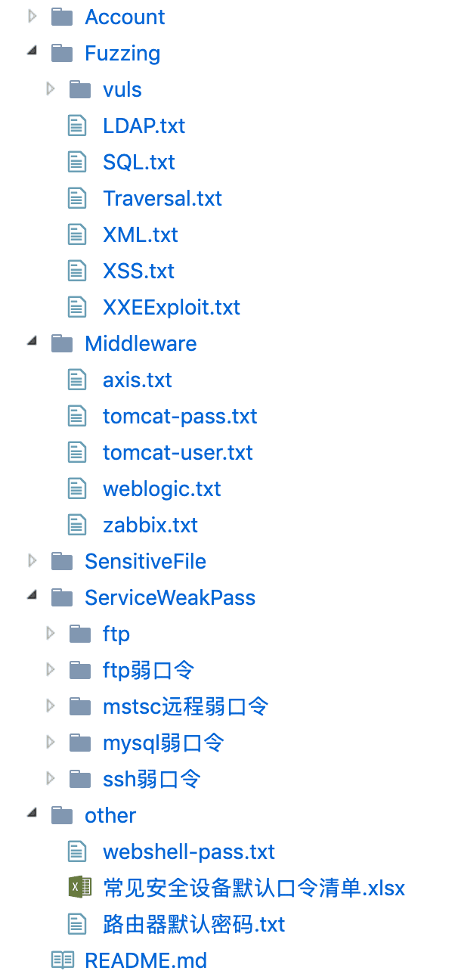Click the file icon beside LDAP.txt
455x980 pixels.
pos(77,126)
